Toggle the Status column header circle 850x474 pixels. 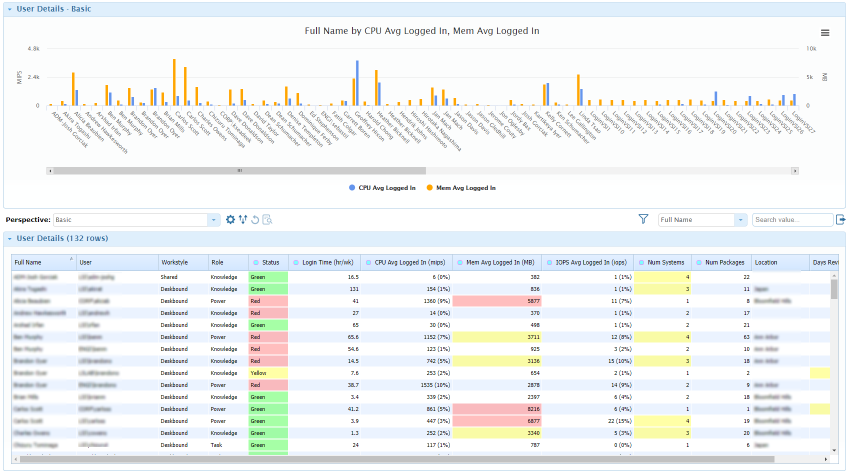coord(256,262)
